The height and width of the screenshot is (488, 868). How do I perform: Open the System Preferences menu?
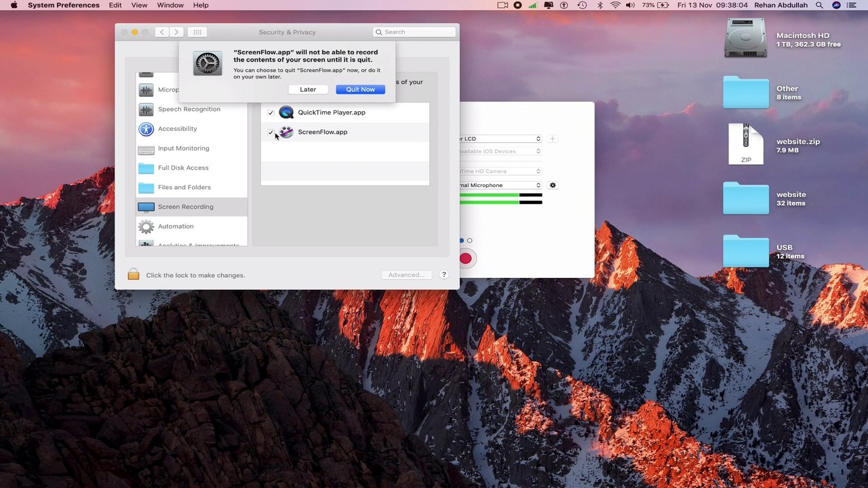click(x=64, y=5)
